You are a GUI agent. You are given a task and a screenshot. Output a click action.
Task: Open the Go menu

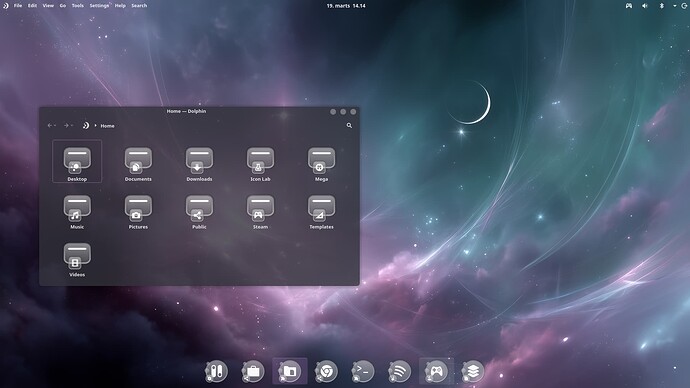point(62,6)
